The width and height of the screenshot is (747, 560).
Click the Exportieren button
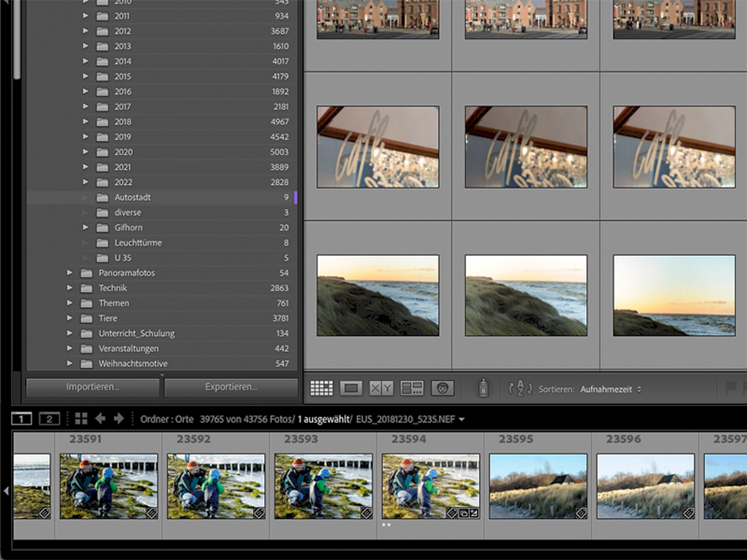coord(231,387)
